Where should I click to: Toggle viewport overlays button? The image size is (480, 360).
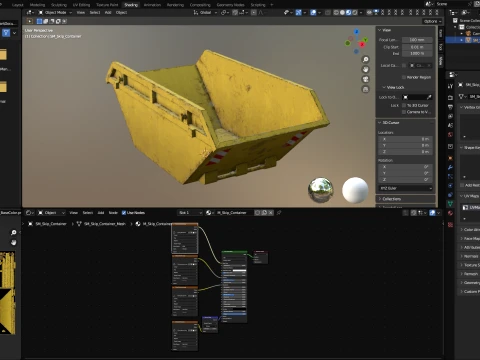313,13
